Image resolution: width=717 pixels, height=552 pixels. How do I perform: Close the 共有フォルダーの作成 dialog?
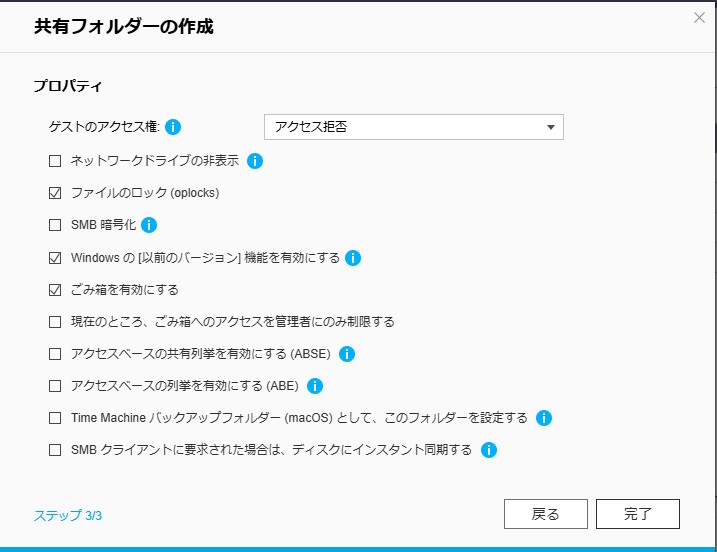click(699, 18)
